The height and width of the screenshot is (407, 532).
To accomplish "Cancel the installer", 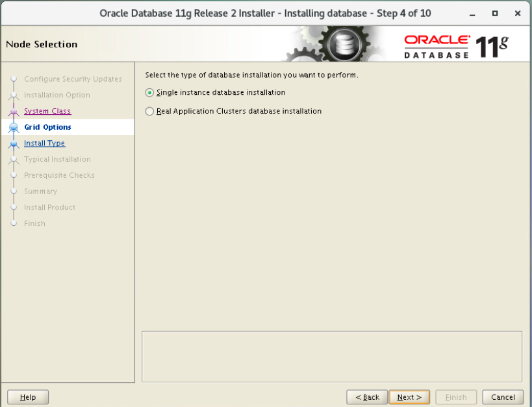I will pos(503,397).
